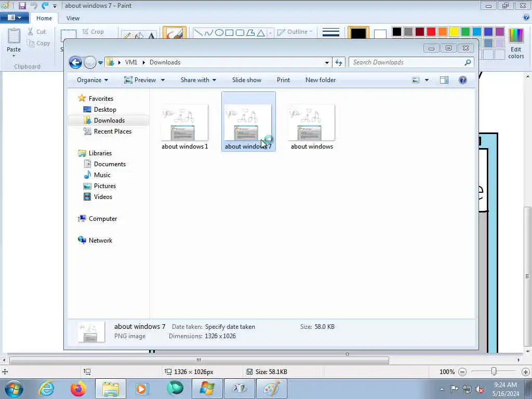Click the Preview button in Explorer toolbar
The height and width of the screenshot is (399, 532).
[x=140, y=80]
